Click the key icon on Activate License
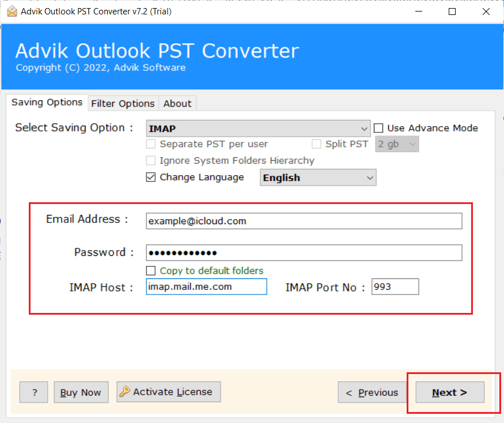 pyautogui.click(x=125, y=391)
